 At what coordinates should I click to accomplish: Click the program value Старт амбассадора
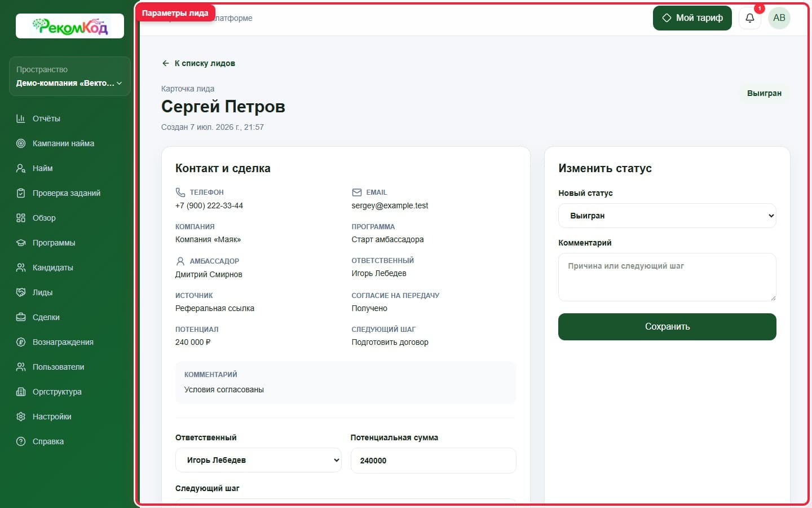pos(387,239)
